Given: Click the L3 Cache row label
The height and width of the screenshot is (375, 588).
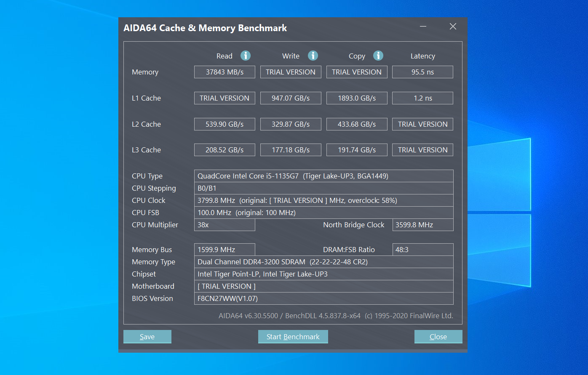Looking at the screenshot, I should click(146, 150).
